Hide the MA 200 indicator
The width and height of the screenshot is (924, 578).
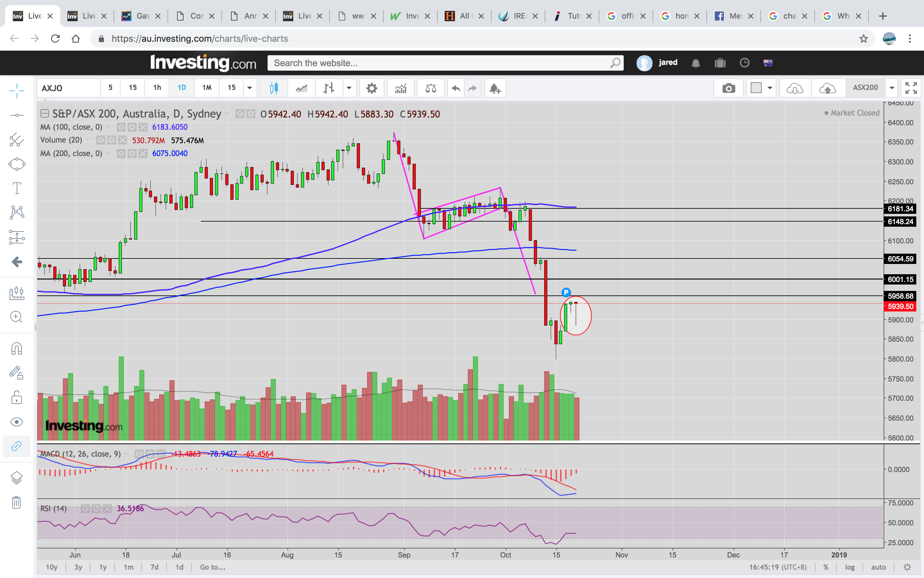pos(121,153)
